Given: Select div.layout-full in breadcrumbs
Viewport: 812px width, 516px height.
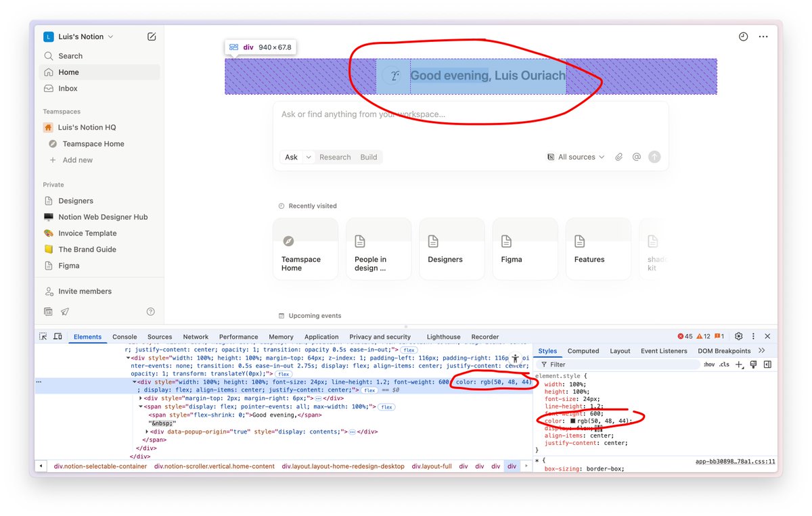Looking at the screenshot, I should (x=432, y=467).
